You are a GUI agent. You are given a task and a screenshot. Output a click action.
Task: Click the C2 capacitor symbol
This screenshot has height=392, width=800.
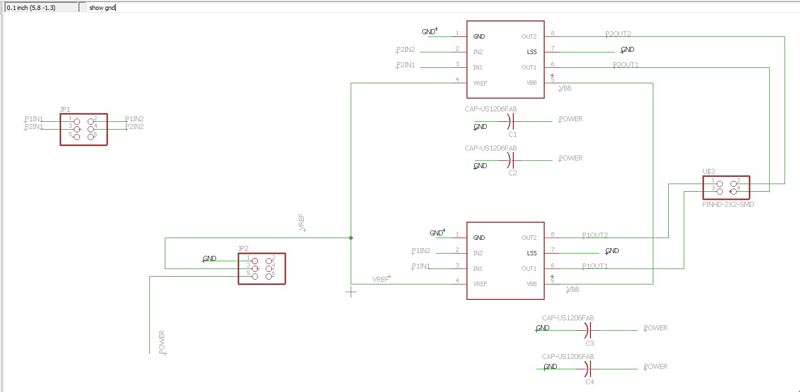[512, 160]
